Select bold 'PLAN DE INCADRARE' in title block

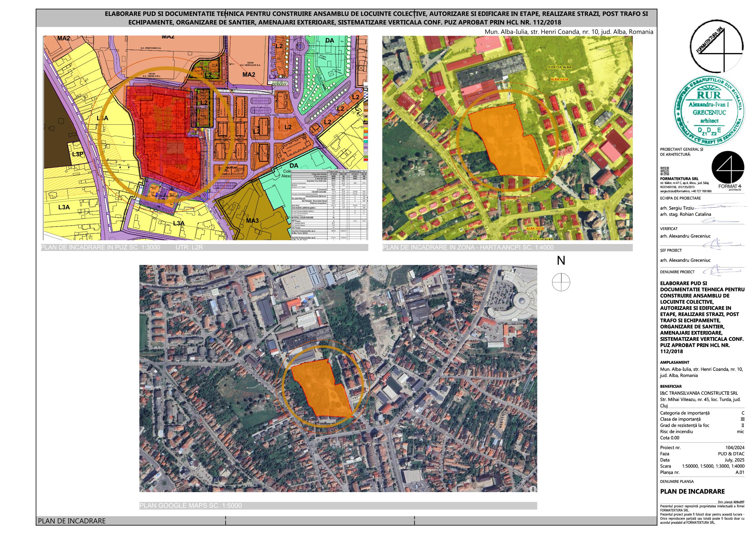click(692, 491)
